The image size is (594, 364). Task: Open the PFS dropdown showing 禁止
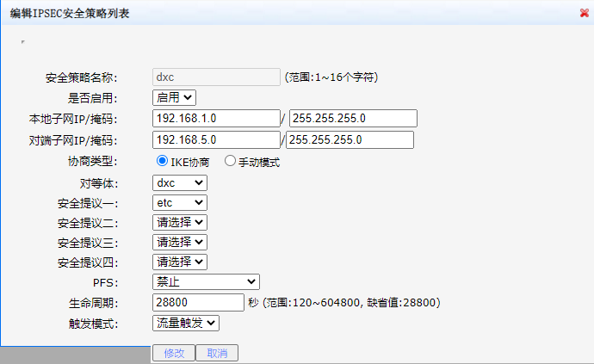pos(206,281)
